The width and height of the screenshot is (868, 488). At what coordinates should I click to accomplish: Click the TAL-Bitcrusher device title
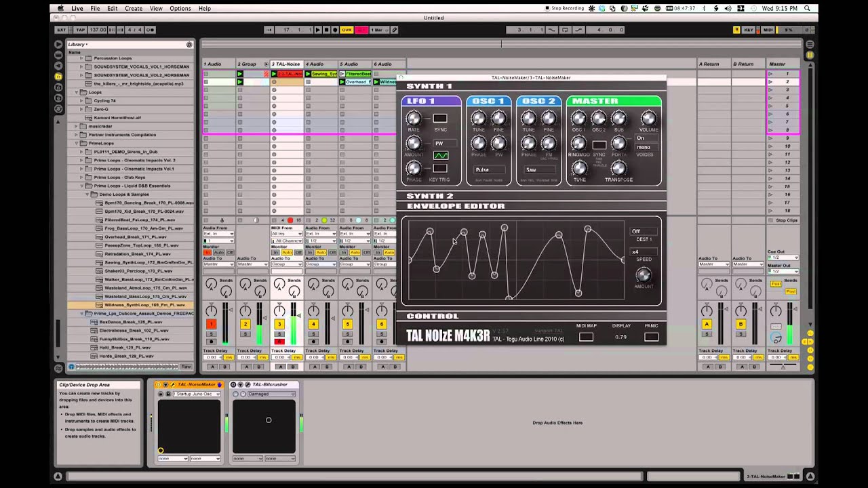click(270, 384)
